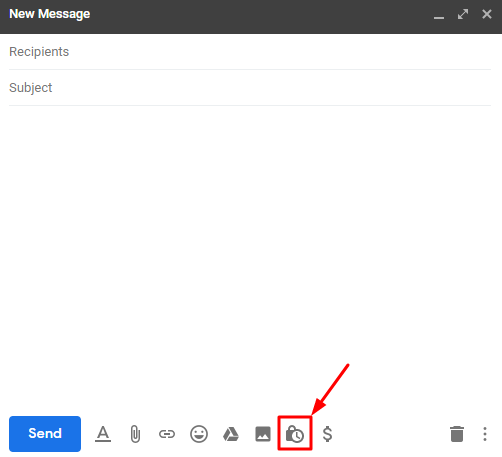Expand compose window to full screen
The image size is (502, 457).
point(463,14)
